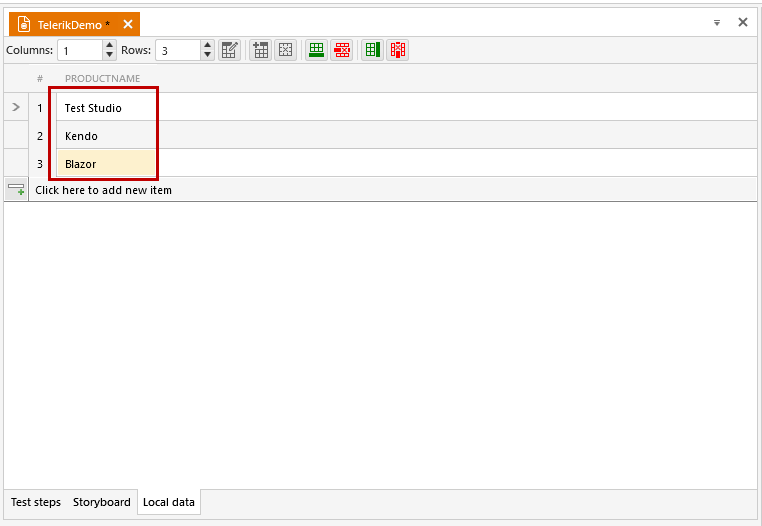Increase the Columns value with up arrow
The height and width of the screenshot is (526, 762).
click(109, 45)
